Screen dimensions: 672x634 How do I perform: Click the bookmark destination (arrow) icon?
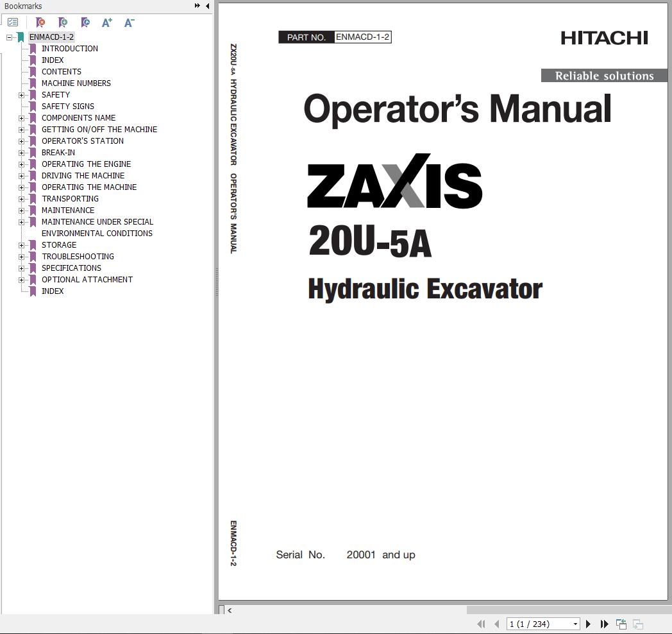tap(85, 22)
